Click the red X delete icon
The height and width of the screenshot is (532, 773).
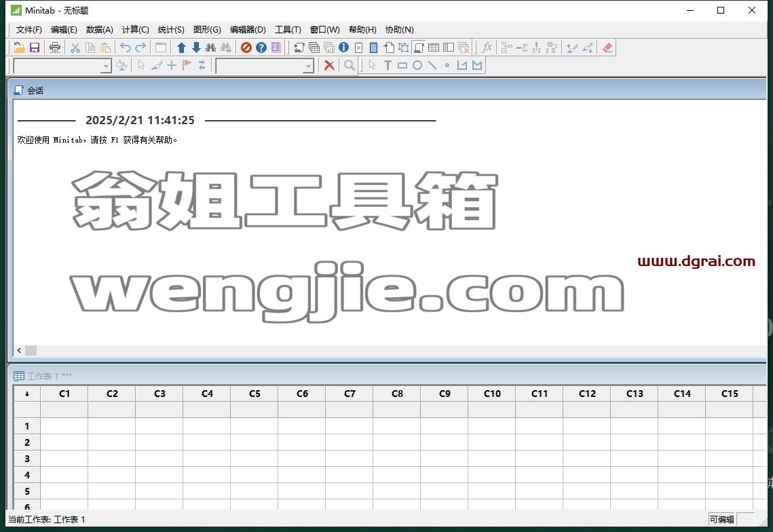[x=329, y=65]
